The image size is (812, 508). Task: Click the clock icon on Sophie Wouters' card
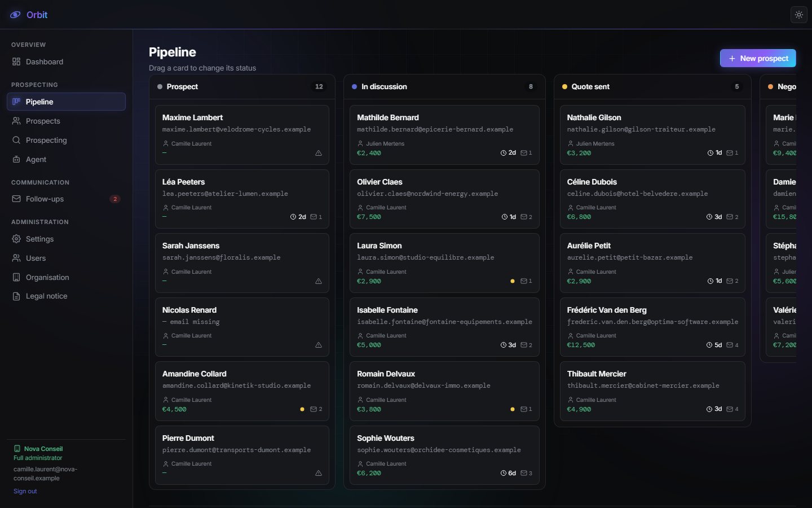[x=504, y=473]
